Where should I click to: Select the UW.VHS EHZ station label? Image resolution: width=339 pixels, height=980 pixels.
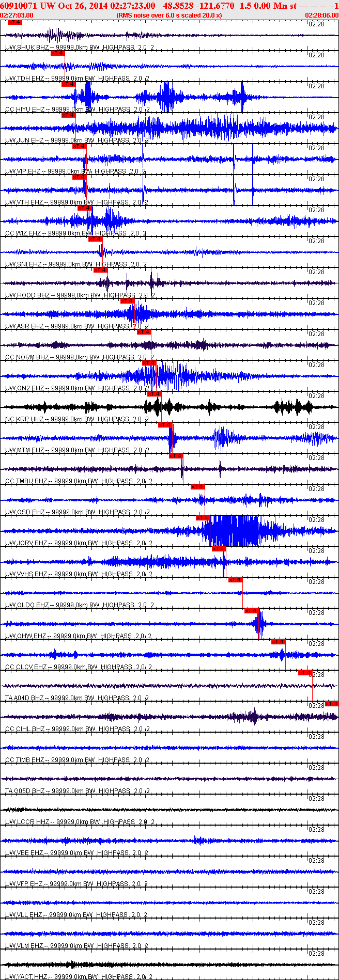26,574
